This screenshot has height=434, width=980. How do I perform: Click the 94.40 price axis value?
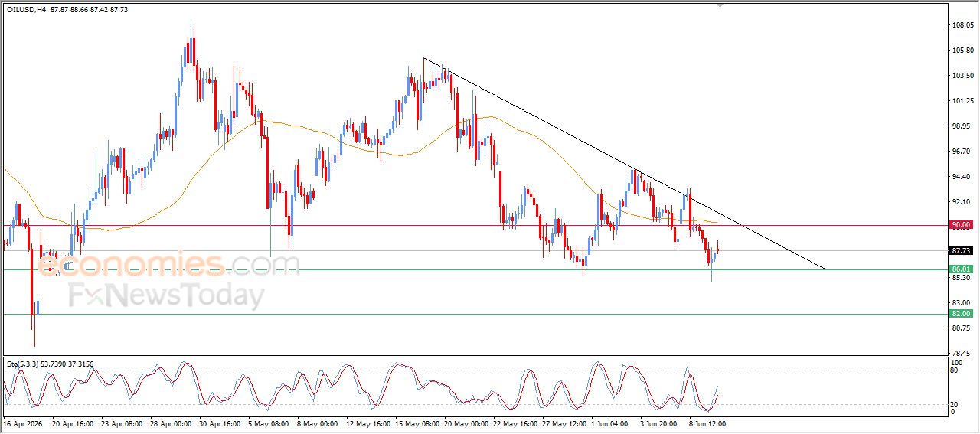coord(962,177)
